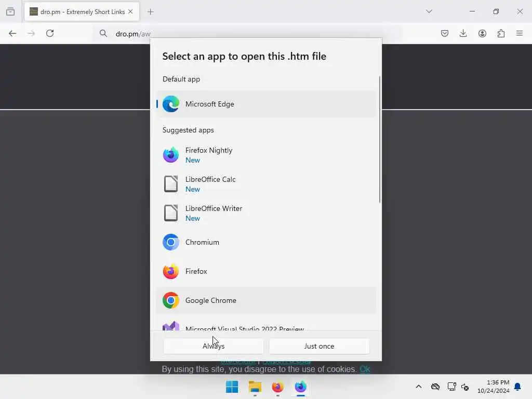Click the Ok cookies link

point(365,369)
